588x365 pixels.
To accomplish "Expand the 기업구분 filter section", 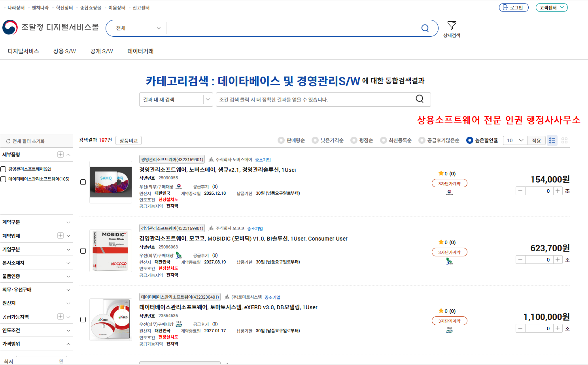I will pos(36,249).
